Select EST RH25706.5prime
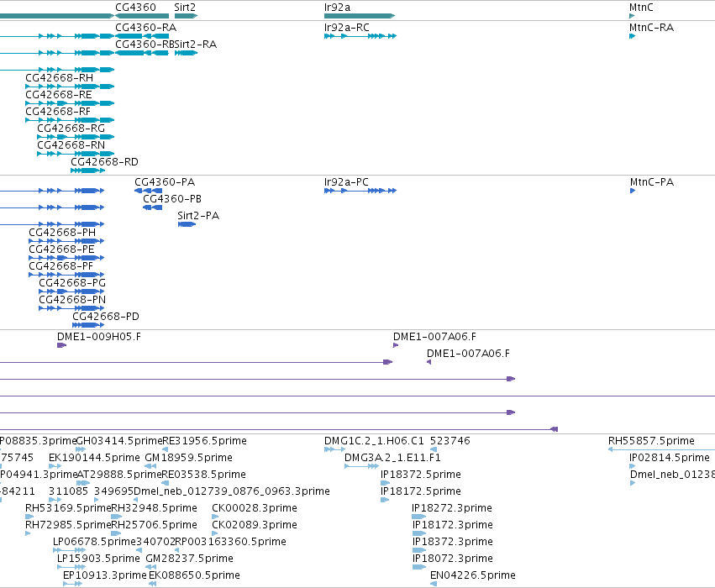This screenshot has width=715, height=588. click(x=154, y=525)
